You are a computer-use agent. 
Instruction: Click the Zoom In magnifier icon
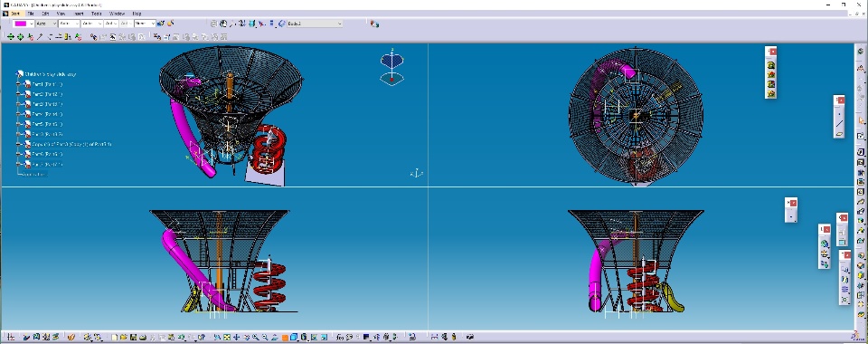pyautogui.click(x=256, y=337)
